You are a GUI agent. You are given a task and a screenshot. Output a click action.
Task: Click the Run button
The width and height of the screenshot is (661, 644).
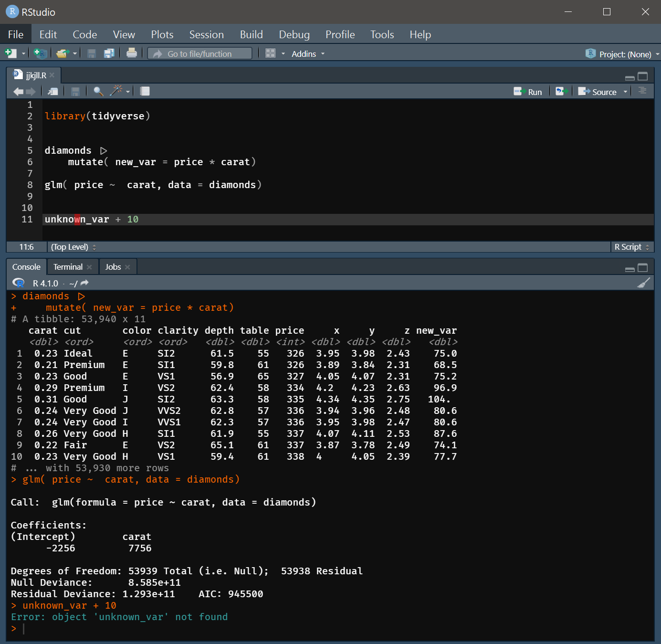(528, 91)
